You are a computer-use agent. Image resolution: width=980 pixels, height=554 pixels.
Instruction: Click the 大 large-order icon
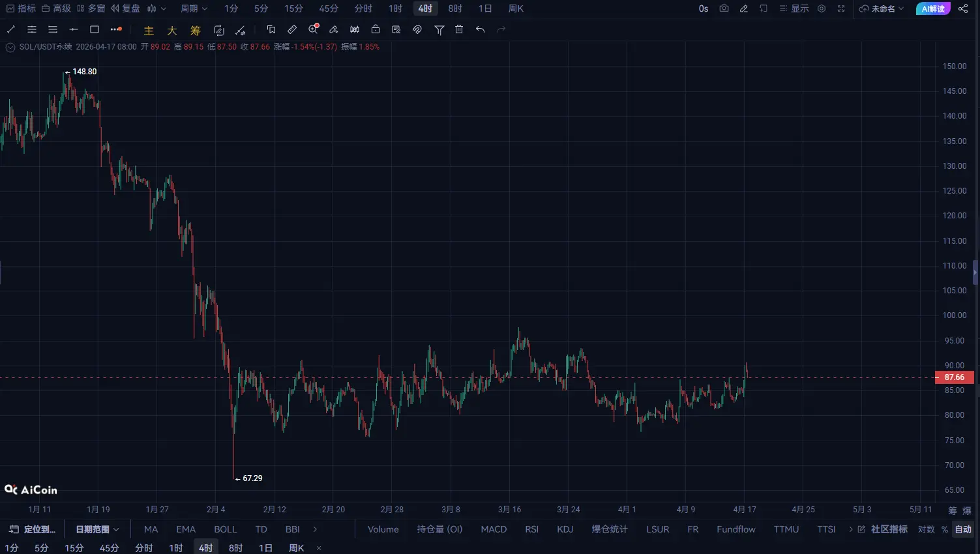[172, 30]
